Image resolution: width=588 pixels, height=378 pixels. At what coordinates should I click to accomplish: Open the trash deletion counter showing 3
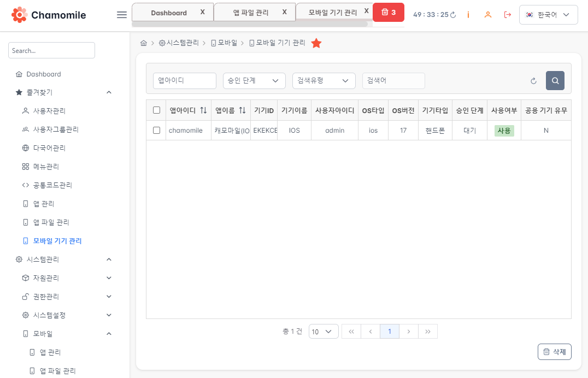tap(389, 11)
